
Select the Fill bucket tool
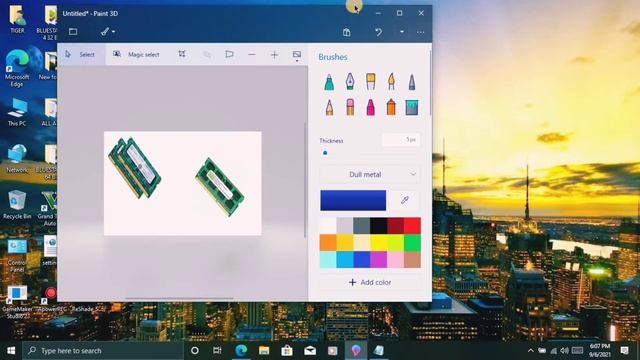(x=411, y=108)
